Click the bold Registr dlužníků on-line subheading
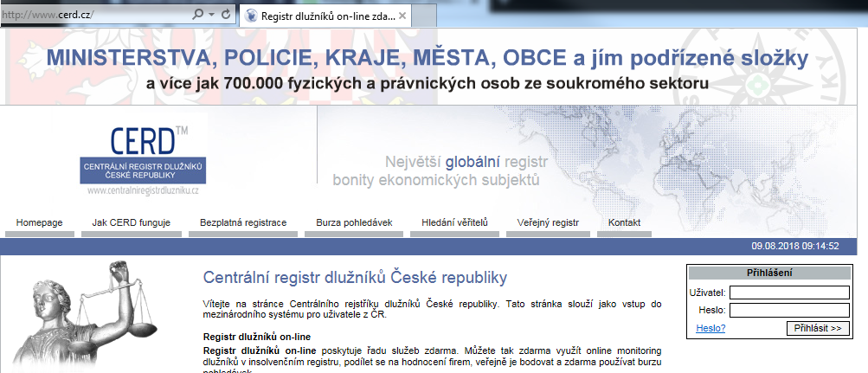Viewport: 868px width, 373px height. 257,337
